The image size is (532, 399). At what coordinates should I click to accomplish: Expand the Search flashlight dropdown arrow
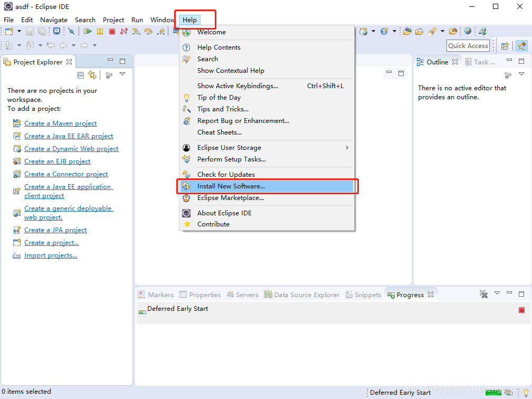click(442, 31)
